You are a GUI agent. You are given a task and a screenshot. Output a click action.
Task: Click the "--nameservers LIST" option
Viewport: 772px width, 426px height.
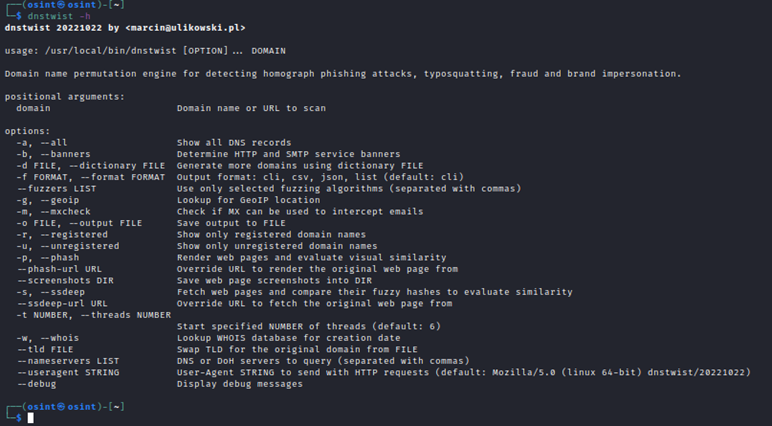[69, 360]
